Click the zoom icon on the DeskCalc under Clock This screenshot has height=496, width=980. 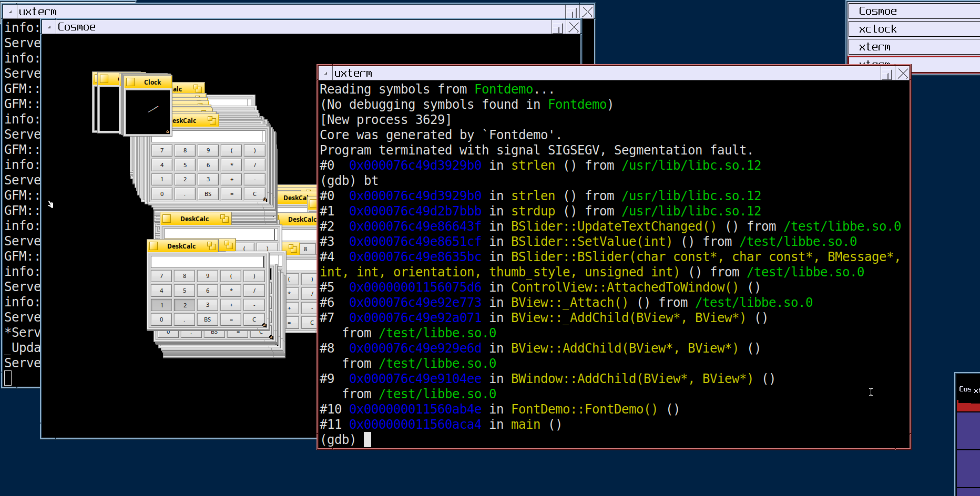tap(211, 120)
